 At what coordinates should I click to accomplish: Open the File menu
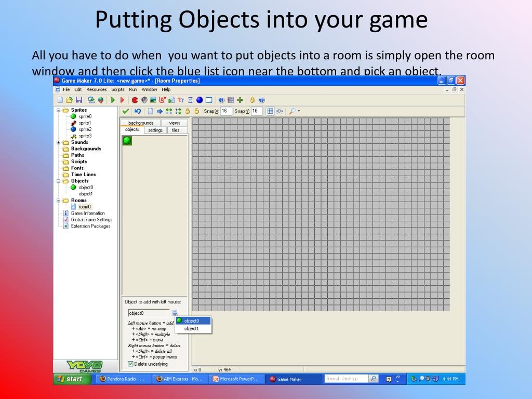[x=66, y=89]
